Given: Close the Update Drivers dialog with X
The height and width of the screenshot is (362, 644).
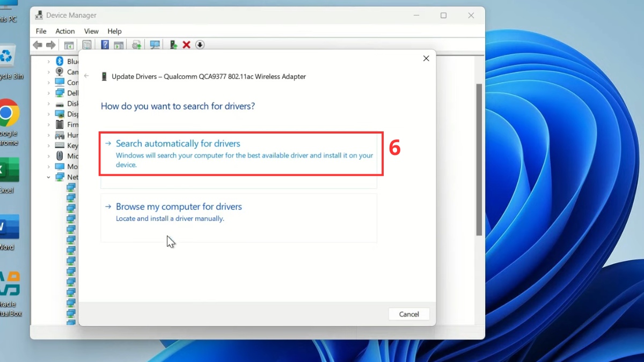Looking at the screenshot, I should click(426, 58).
